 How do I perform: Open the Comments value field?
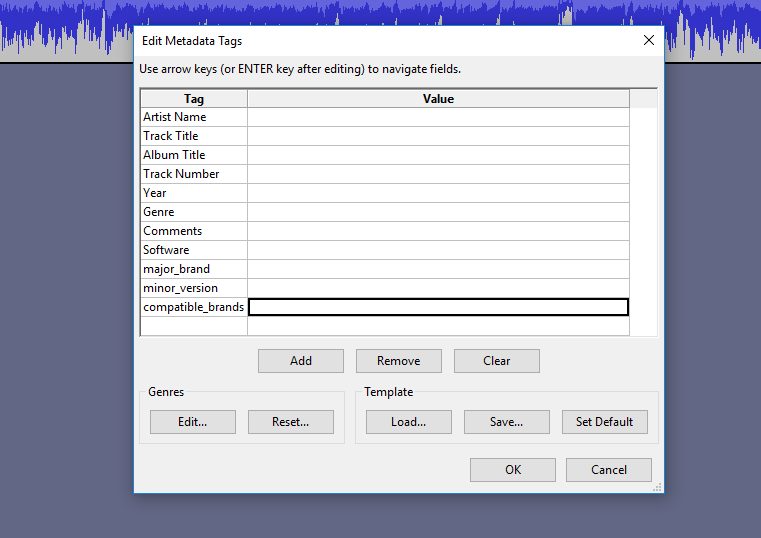coord(438,231)
